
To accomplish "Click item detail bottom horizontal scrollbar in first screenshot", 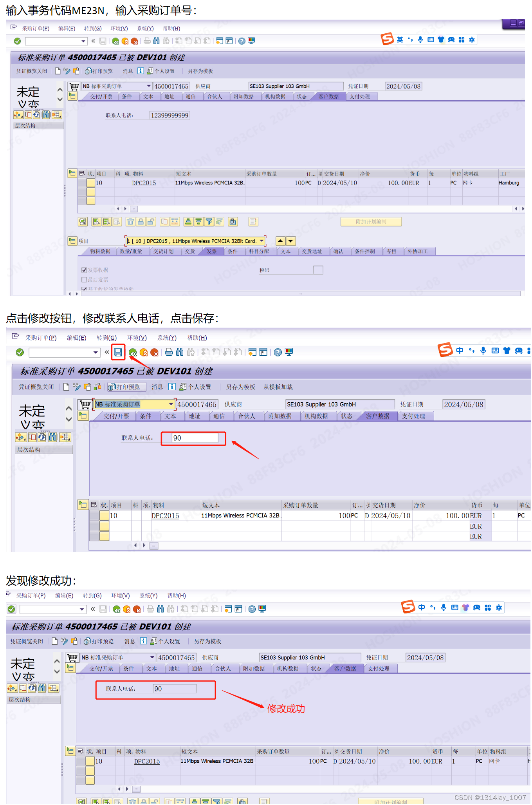I will [x=301, y=293].
